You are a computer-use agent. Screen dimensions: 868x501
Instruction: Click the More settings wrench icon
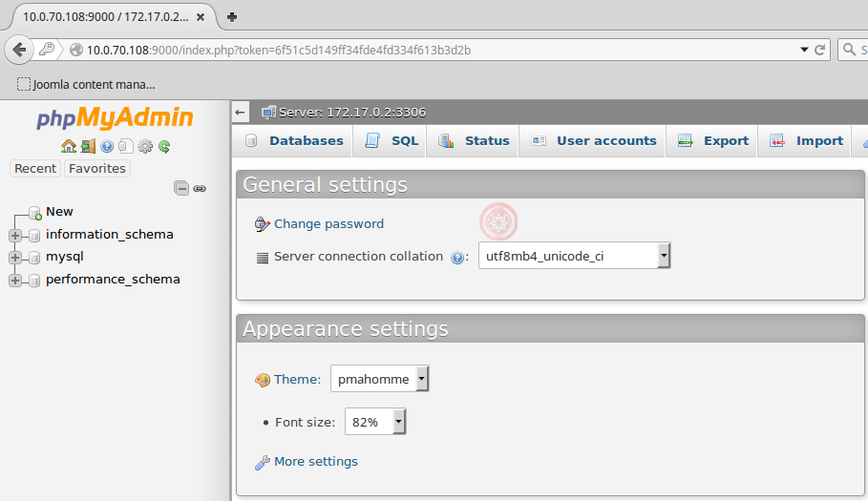[x=263, y=462]
